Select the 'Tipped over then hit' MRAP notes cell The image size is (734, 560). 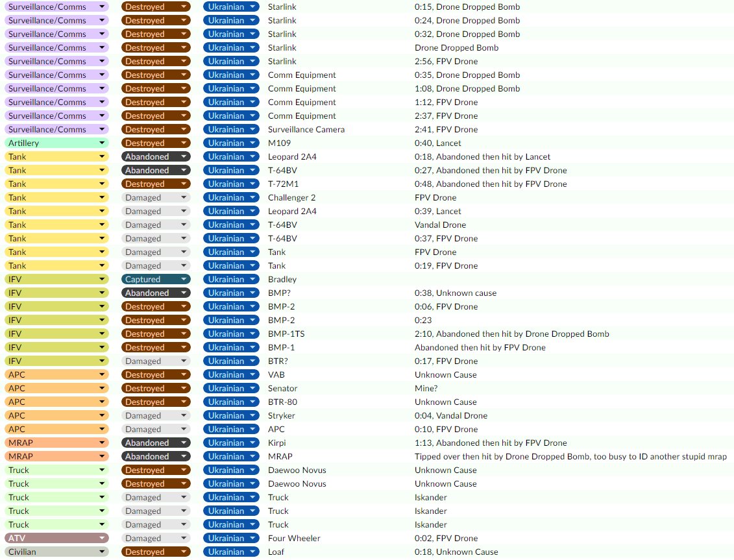[x=570, y=456]
